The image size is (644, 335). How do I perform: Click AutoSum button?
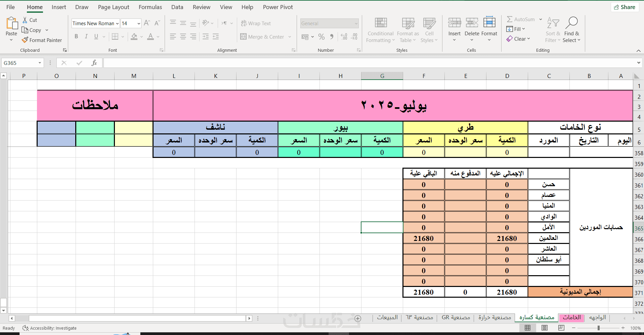tap(521, 19)
